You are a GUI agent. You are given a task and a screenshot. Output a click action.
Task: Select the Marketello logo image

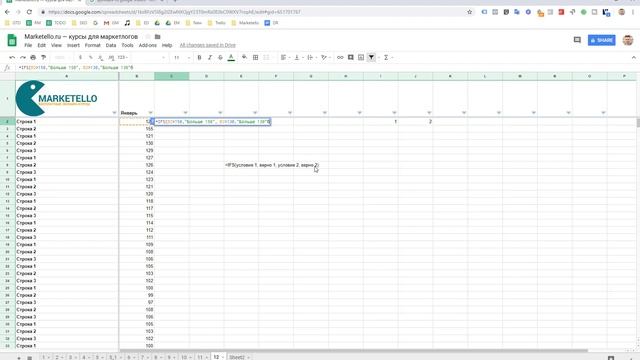tap(56, 98)
